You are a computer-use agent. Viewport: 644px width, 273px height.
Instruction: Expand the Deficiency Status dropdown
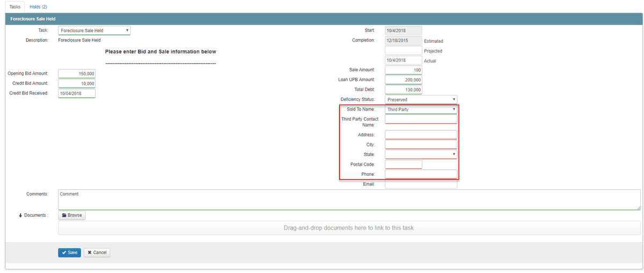(x=421, y=99)
